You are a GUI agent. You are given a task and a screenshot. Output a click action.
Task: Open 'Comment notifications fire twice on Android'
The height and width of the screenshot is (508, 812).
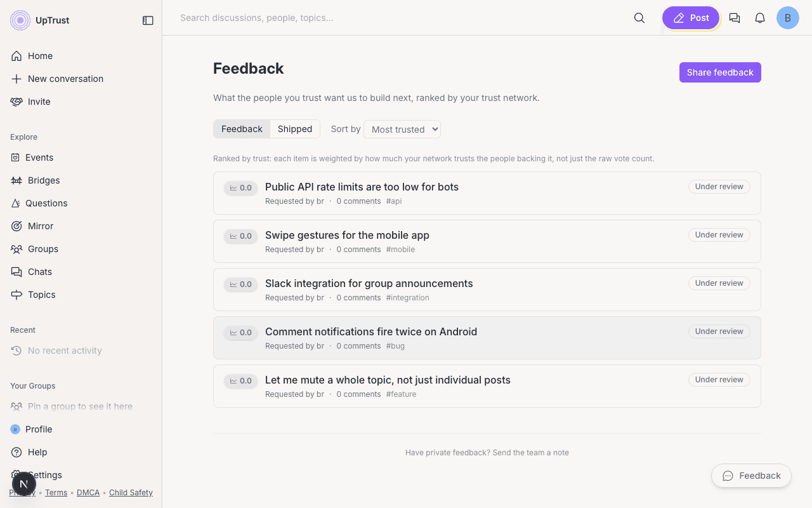(x=371, y=331)
